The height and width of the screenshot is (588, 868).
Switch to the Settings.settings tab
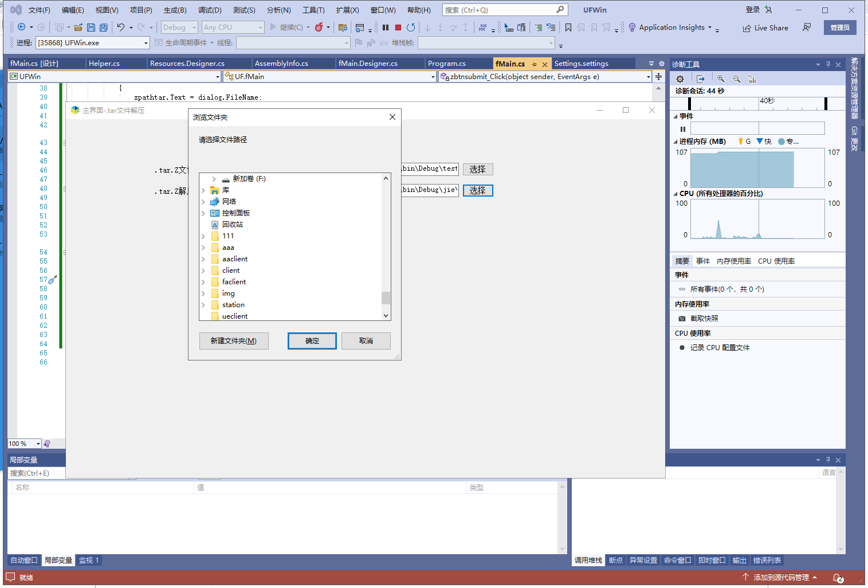582,64
